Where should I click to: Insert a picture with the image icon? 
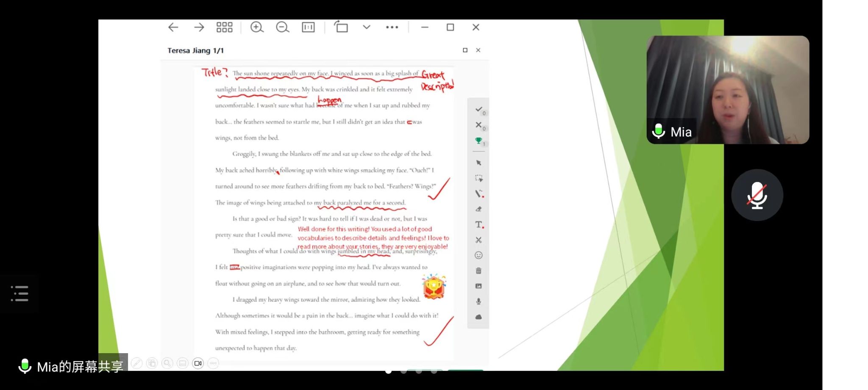(x=479, y=286)
